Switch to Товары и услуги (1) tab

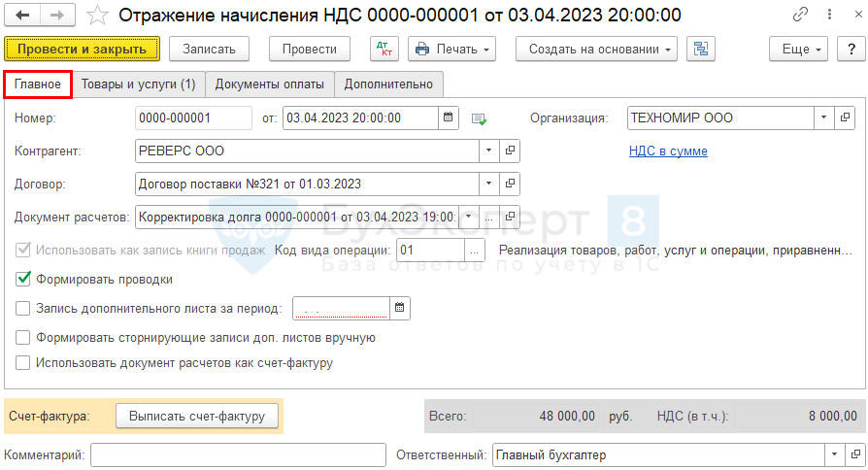pos(138,84)
